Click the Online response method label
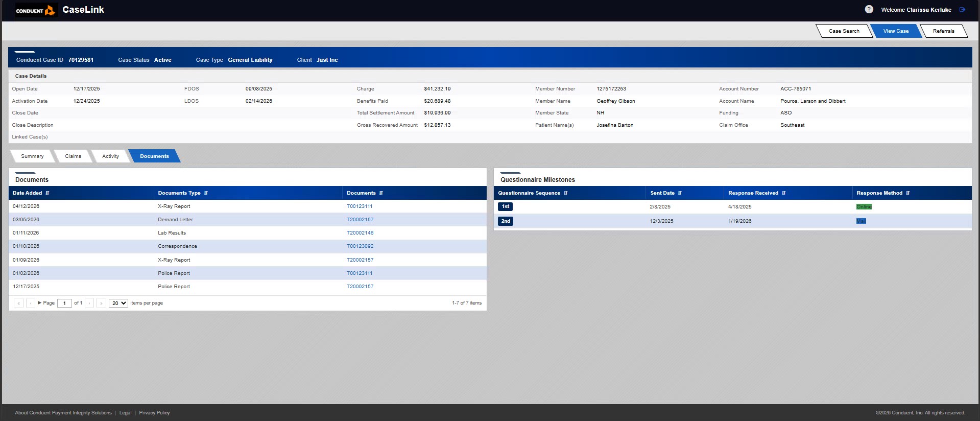This screenshot has height=421, width=980. point(864,207)
